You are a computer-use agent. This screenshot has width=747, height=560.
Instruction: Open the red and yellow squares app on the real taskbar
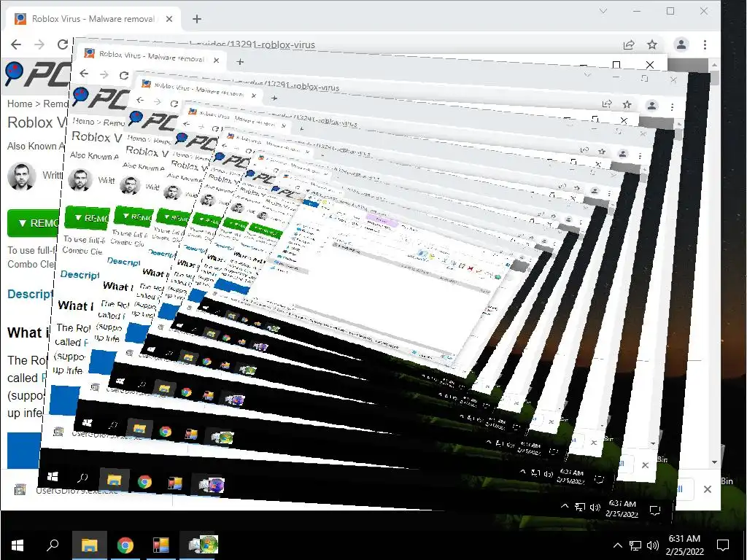pos(161,545)
